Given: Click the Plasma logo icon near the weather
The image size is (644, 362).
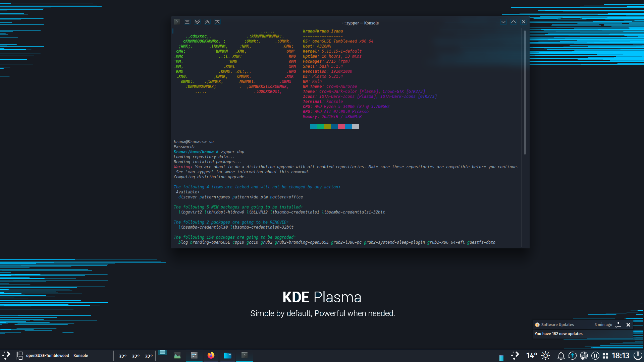Looking at the screenshot, I should [x=515, y=356].
